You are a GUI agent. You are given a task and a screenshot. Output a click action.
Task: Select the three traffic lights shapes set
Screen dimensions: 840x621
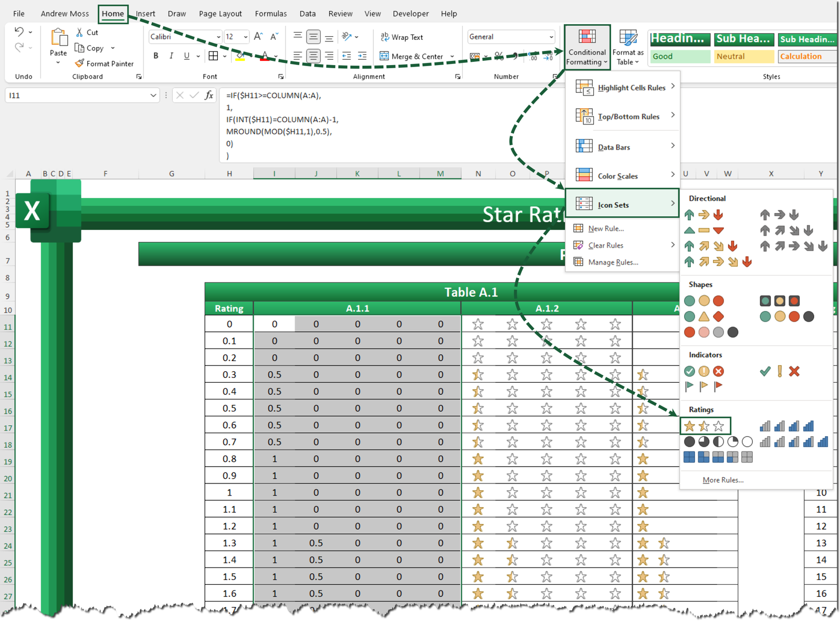(x=704, y=301)
